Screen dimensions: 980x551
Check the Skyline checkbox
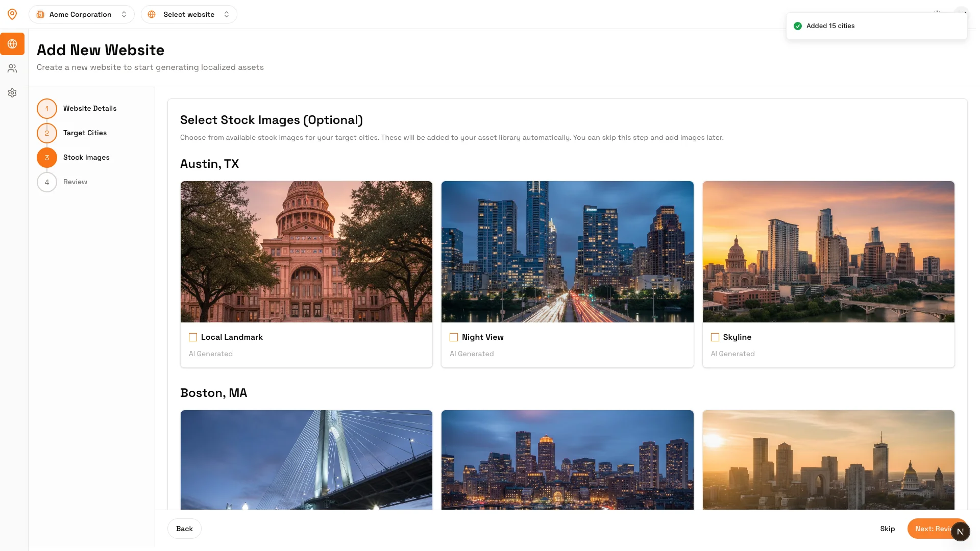[715, 337]
